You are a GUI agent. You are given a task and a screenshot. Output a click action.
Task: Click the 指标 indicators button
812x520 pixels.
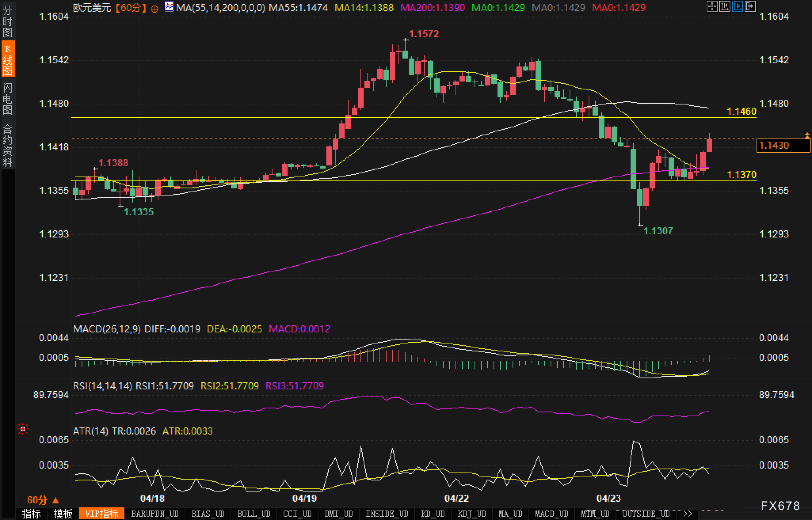(x=31, y=514)
